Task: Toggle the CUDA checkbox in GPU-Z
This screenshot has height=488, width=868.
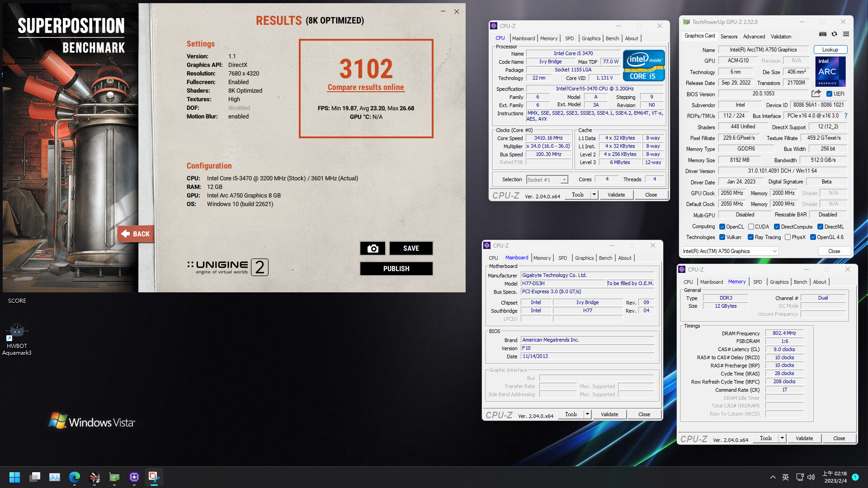Action: pos(751,227)
